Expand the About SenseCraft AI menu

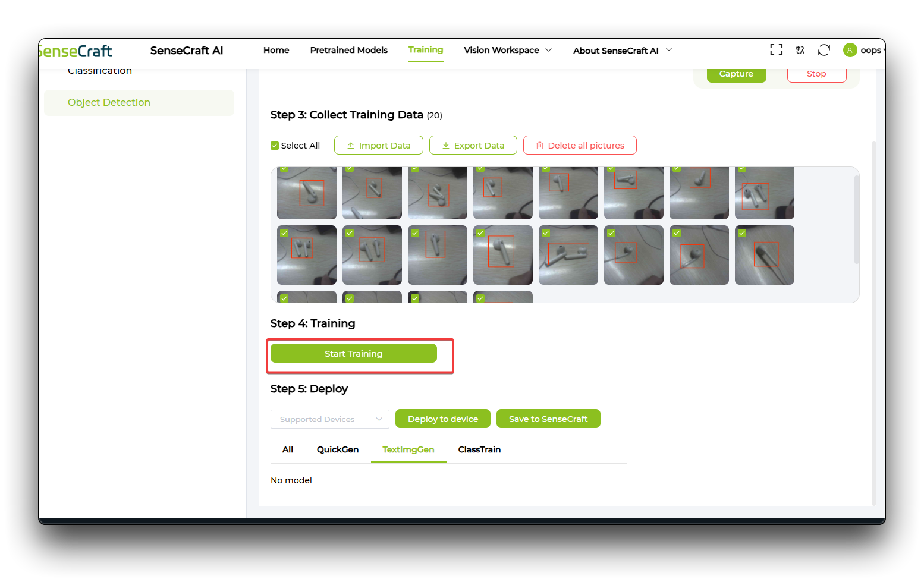coord(621,50)
